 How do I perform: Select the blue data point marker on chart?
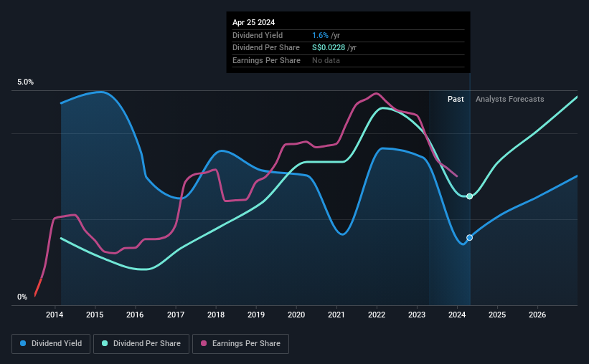(x=469, y=238)
